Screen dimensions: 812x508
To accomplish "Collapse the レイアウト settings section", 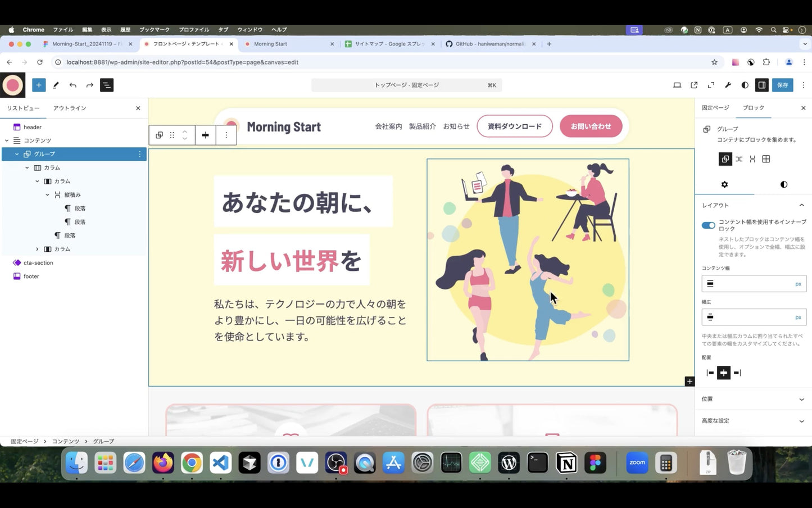I will coord(801,205).
